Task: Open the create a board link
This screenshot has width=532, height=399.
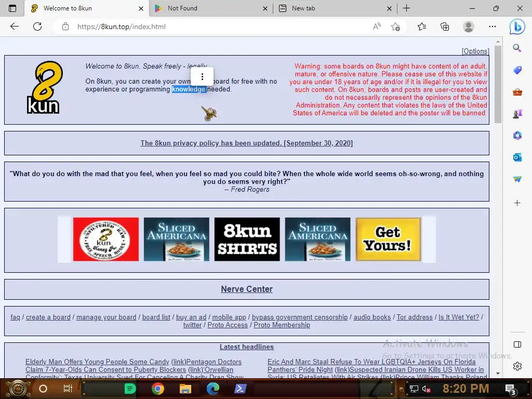Action: 48,317
